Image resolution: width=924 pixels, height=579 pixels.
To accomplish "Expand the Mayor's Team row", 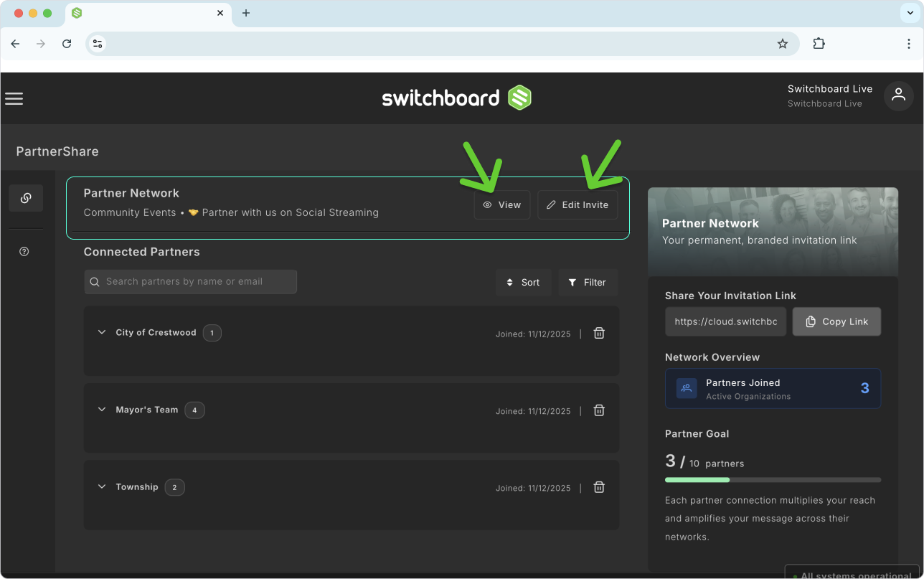I will pos(102,410).
